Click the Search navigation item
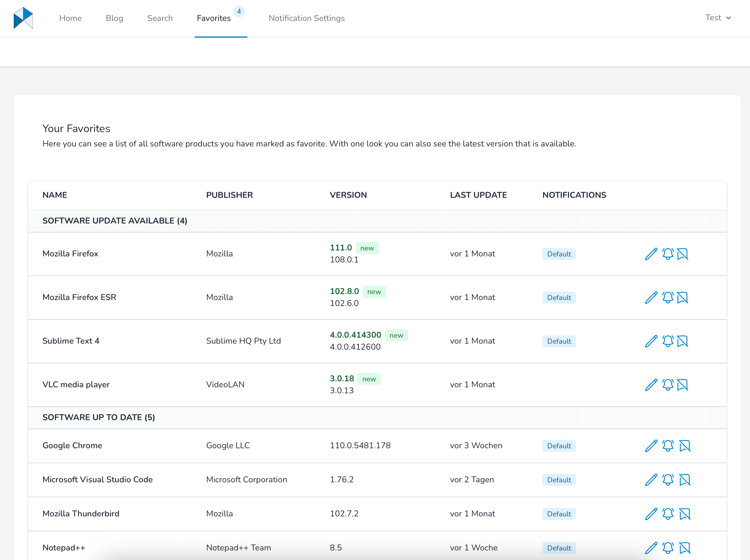 pos(160,18)
